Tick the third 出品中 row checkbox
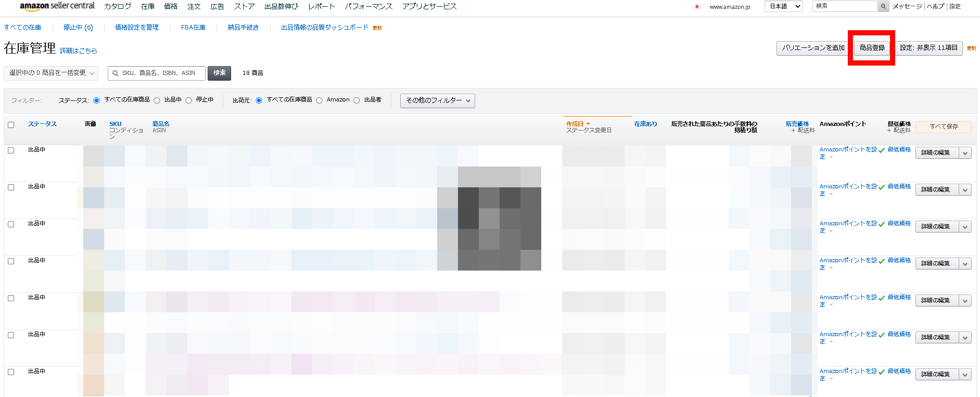The height and width of the screenshot is (397, 980). coord(11,224)
